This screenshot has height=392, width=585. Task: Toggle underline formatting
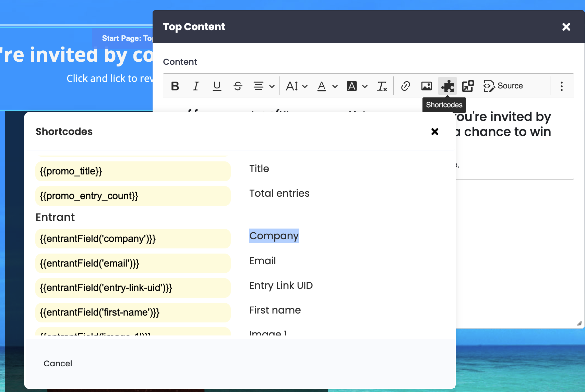[x=217, y=86]
